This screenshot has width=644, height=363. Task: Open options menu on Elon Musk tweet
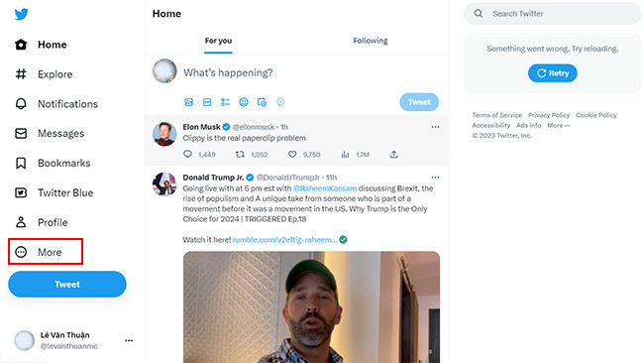tap(435, 127)
